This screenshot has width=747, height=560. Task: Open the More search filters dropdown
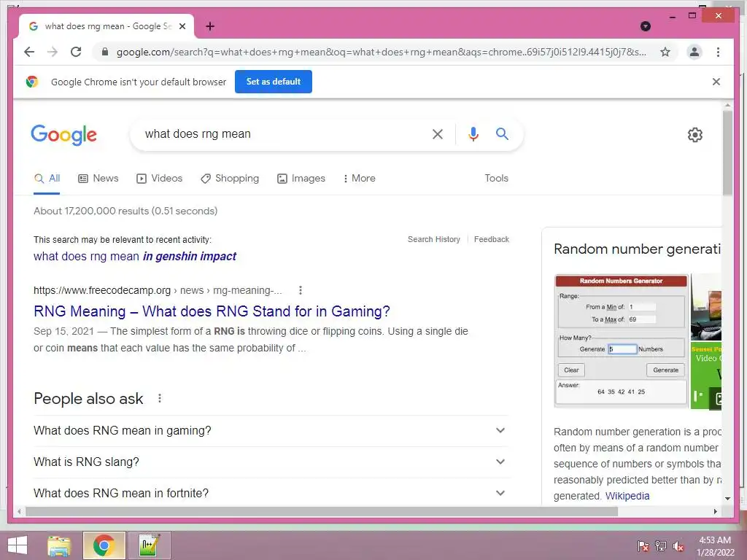coord(359,178)
